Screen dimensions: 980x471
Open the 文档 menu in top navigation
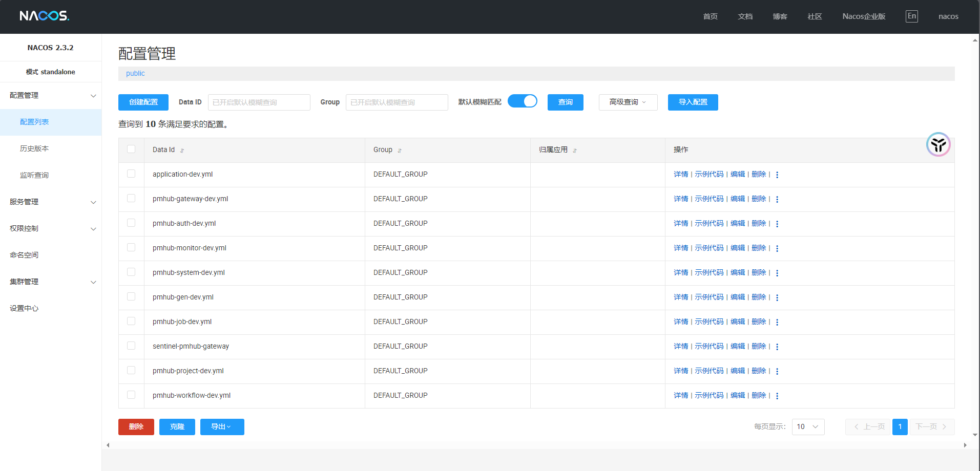click(x=745, y=16)
